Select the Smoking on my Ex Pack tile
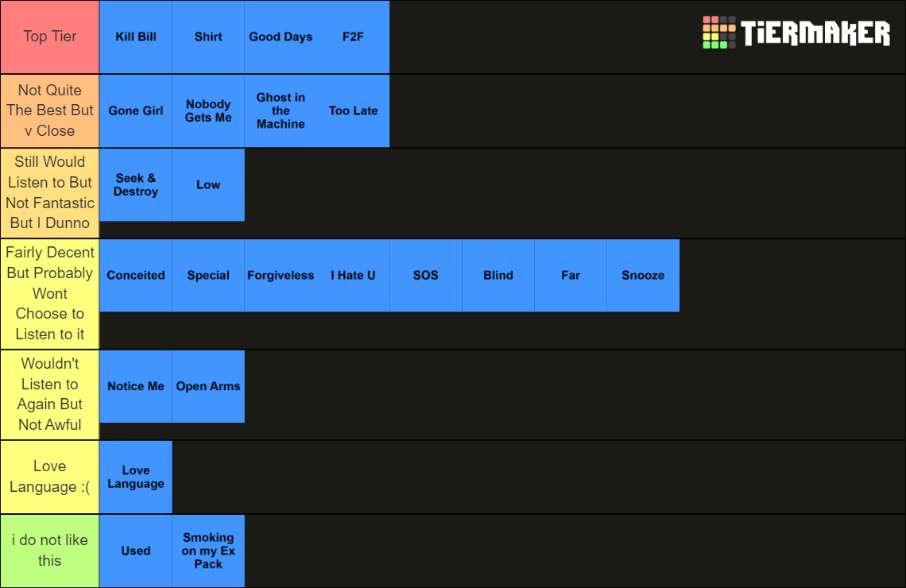906x588 pixels. coord(208,551)
